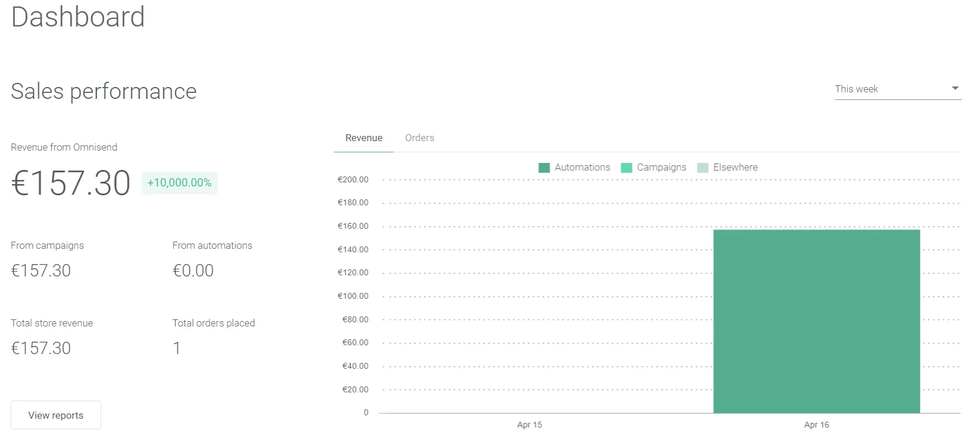Screen dimensions: 980x447
Task: Click the Campaigns legend label
Action: tap(662, 168)
